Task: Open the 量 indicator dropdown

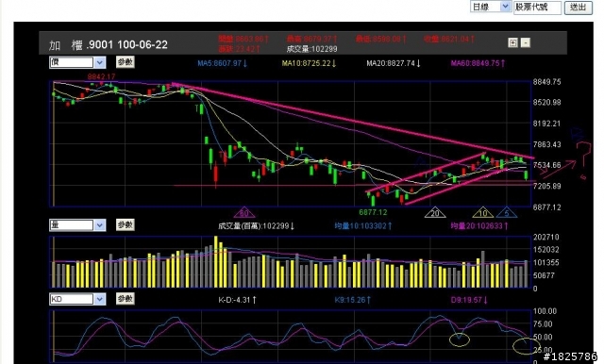Action: tap(77, 225)
